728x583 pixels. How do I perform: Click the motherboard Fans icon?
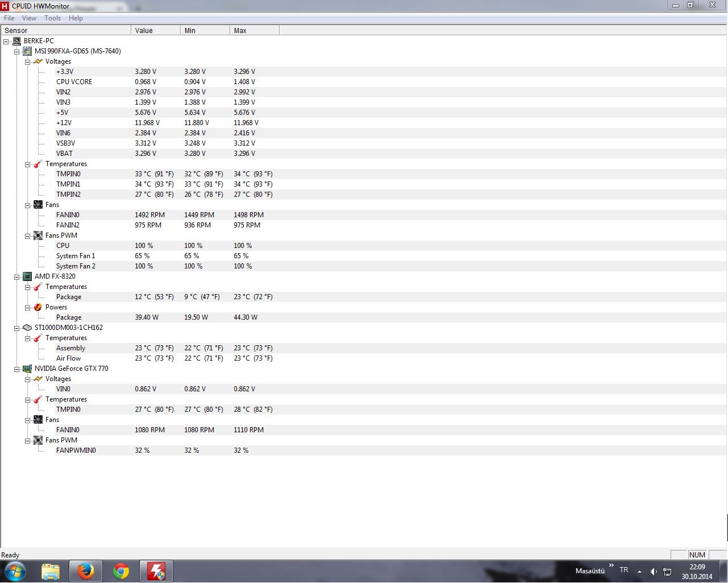pos(38,205)
